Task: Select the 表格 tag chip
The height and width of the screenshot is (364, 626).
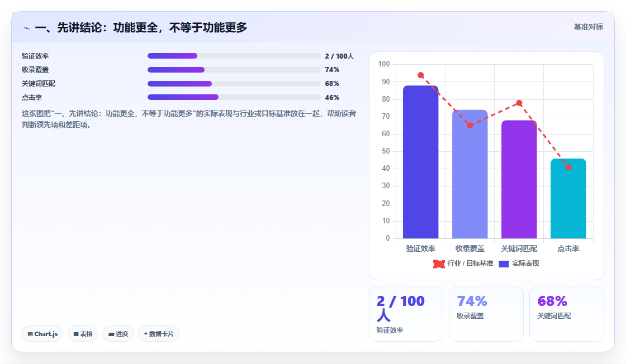Action: (x=83, y=334)
